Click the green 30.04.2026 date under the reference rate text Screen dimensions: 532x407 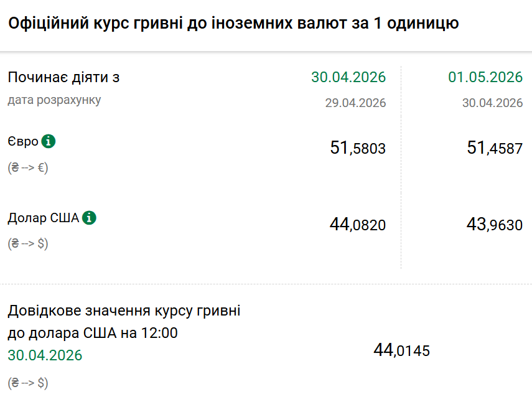[x=45, y=355]
